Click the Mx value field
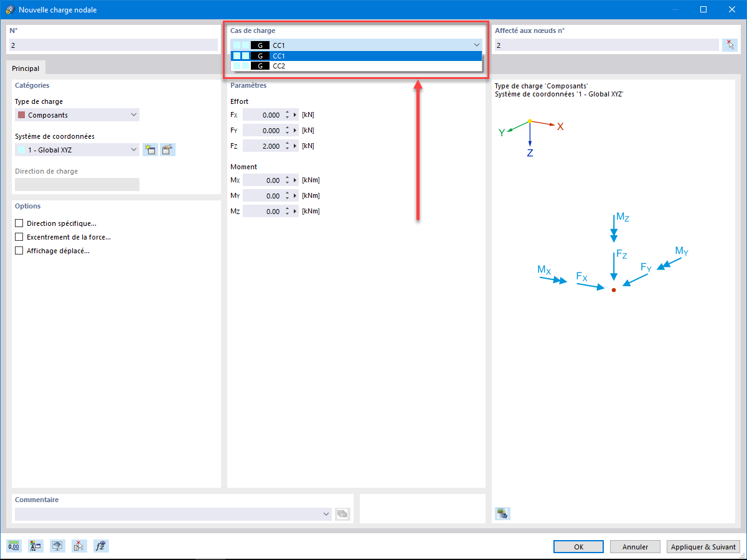747x560 pixels. coord(263,180)
